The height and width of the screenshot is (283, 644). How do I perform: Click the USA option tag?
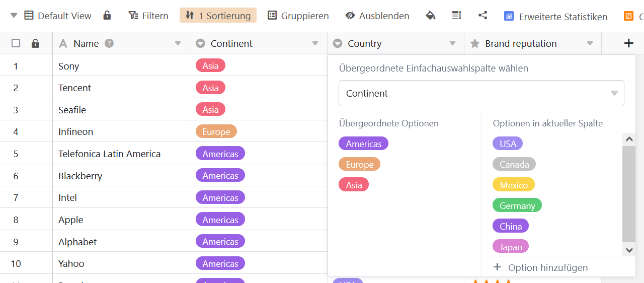(508, 144)
